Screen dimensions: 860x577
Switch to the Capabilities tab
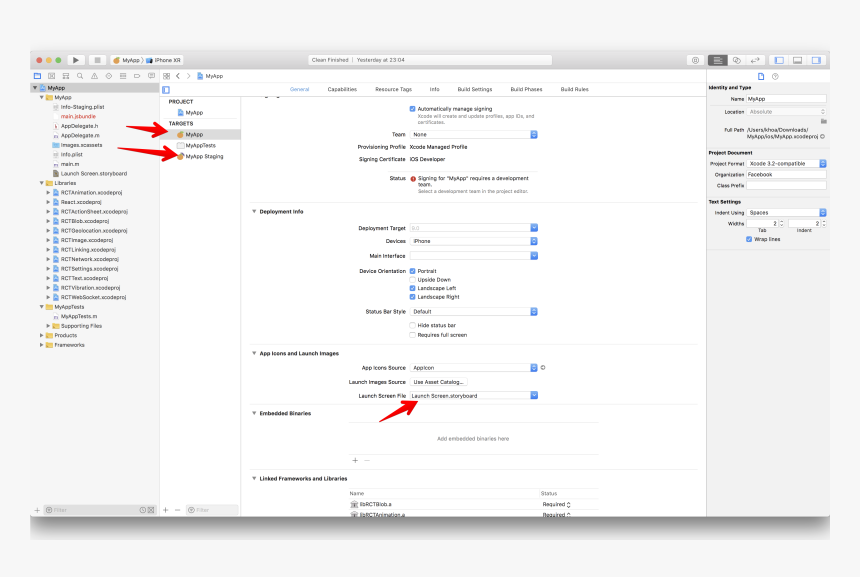click(x=342, y=89)
